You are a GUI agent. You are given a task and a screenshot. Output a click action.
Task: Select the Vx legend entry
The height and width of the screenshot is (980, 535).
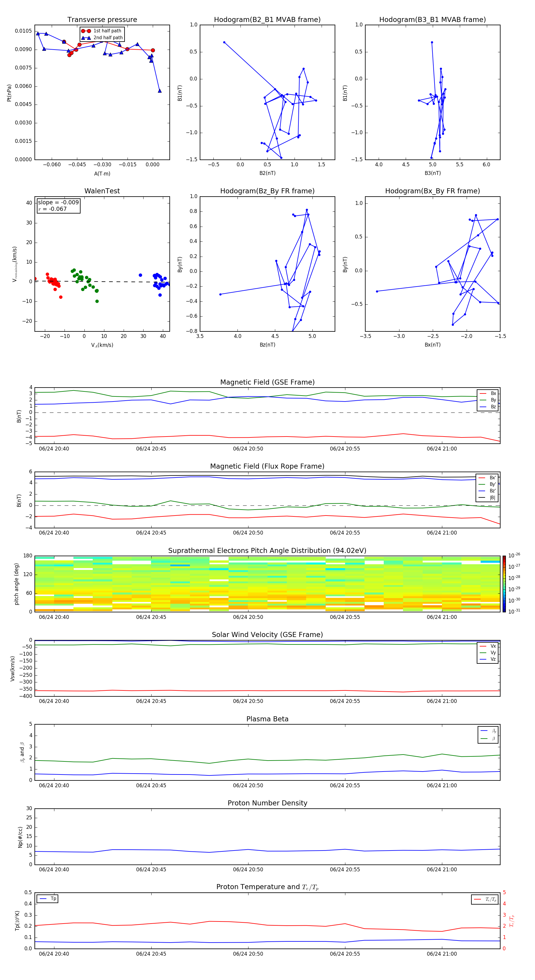pos(488,646)
